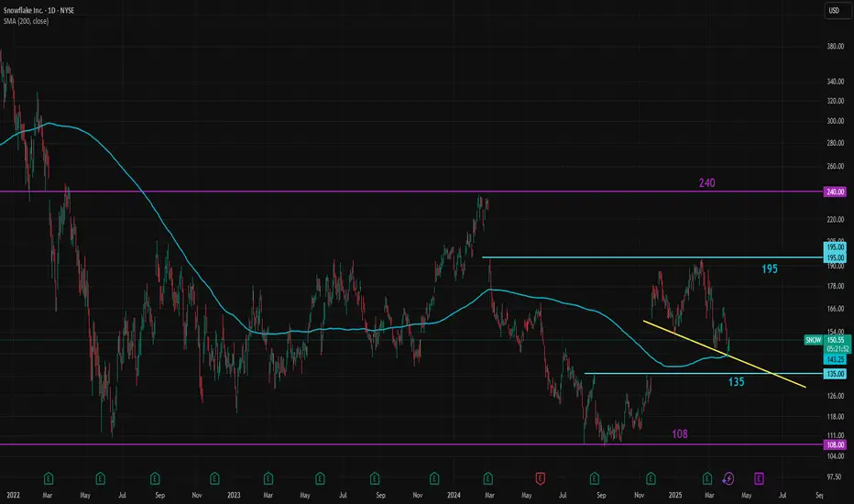Screen dimensions: 854x504
Task: Click the 220.00 price scale value
Action: point(836,220)
